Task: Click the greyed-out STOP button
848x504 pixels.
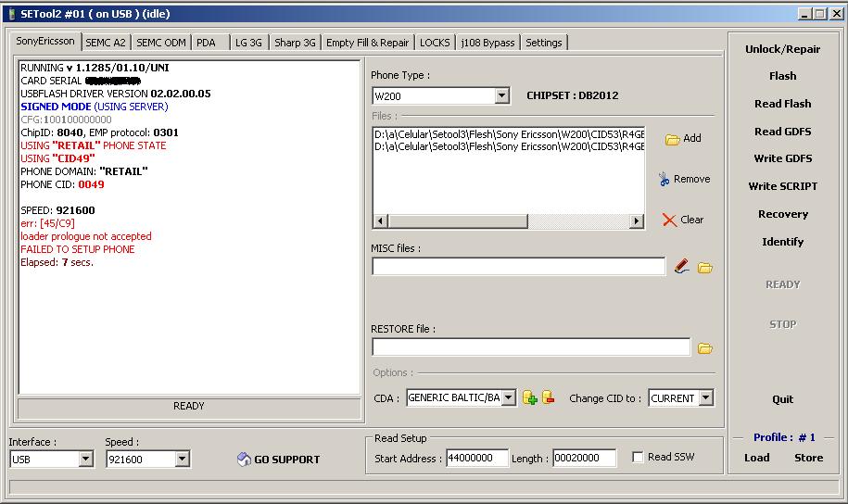Action: [x=782, y=324]
